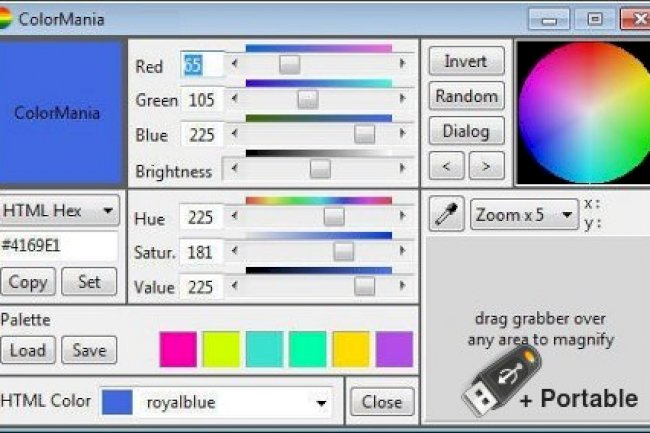Copy the hex color code

pyautogui.click(x=27, y=282)
